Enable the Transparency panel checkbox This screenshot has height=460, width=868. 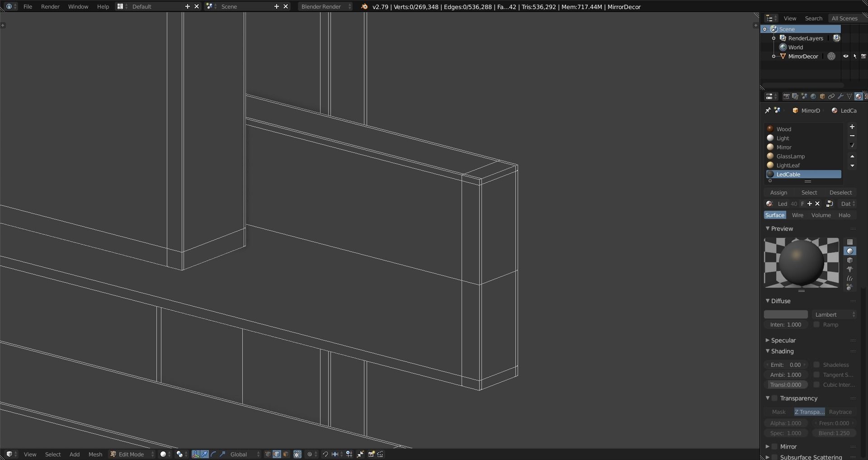(774, 398)
